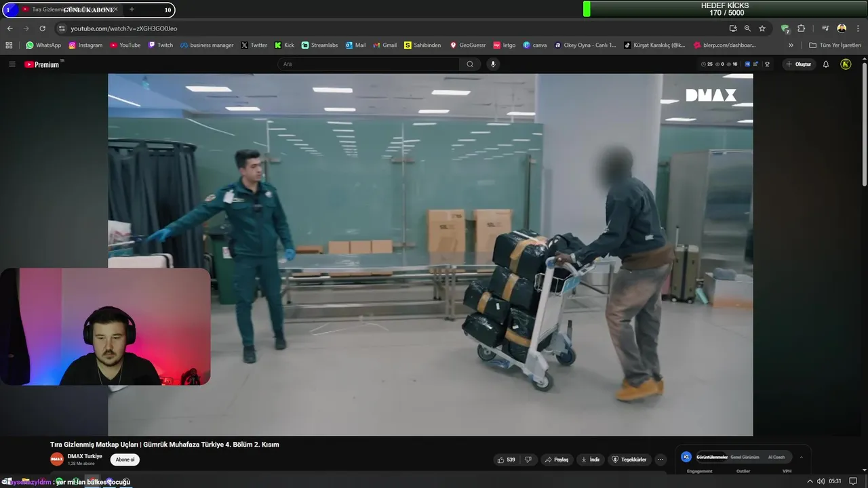Open the Chrome three-dot menu

(x=857, y=28)
